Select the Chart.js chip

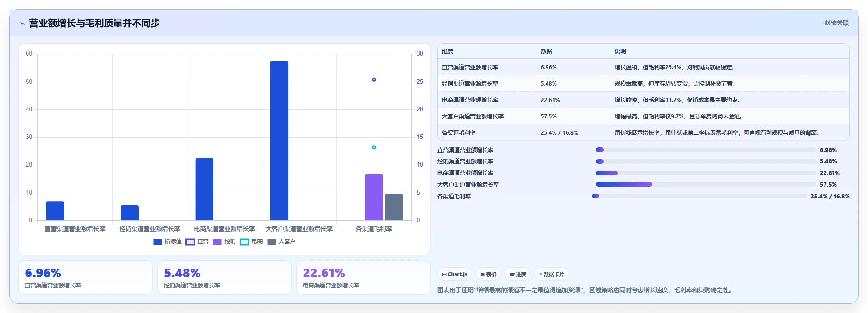pyautogui.click(x=455, y=274)
